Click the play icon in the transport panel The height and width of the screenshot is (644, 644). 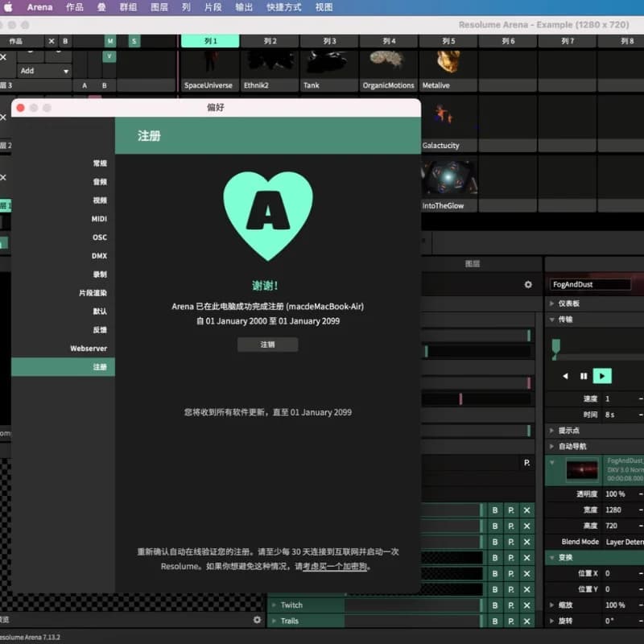601,376
